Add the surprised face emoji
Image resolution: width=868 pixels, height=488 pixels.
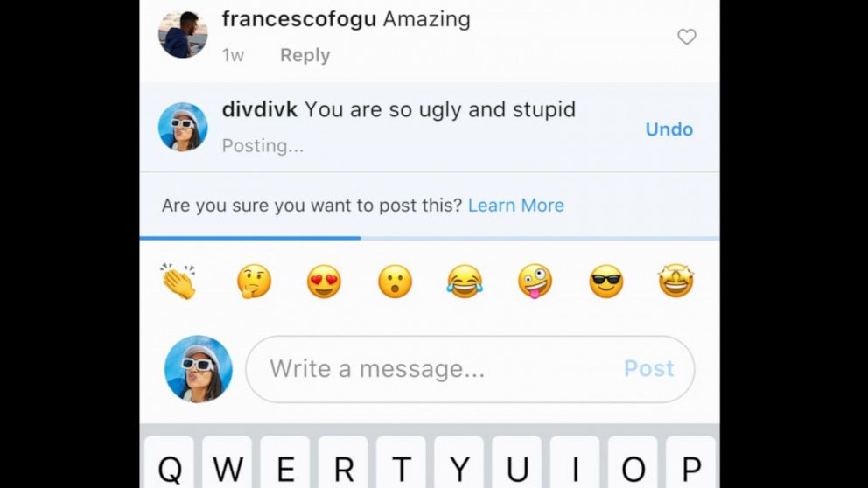click(395, 282)
